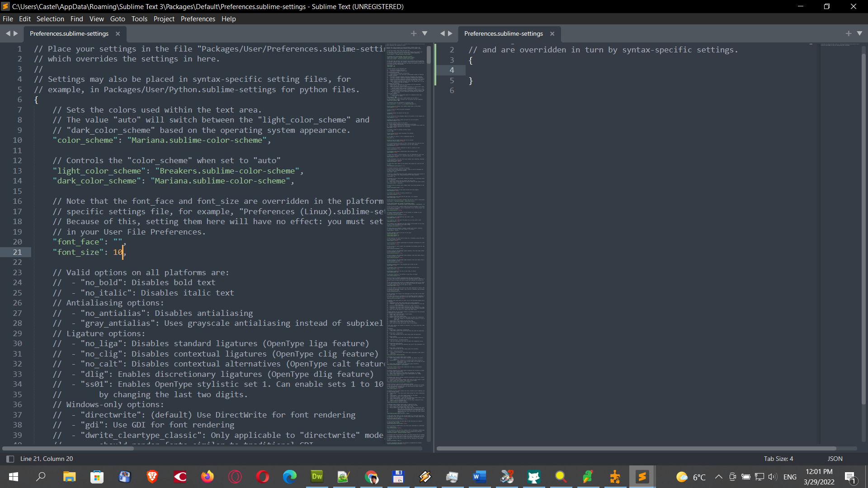This screenshot has height=488, width=868.
Task: Go to previous tab in left pane
Action: (8, 33)
